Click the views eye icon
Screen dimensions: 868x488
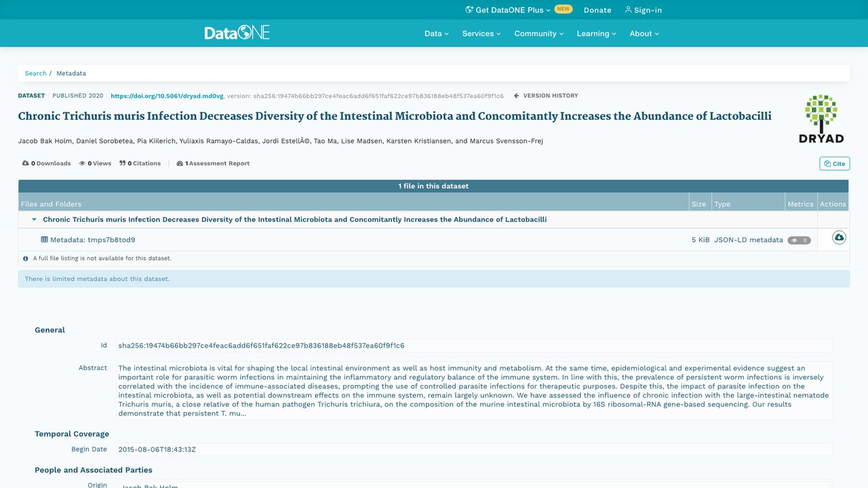click(82, 163)
